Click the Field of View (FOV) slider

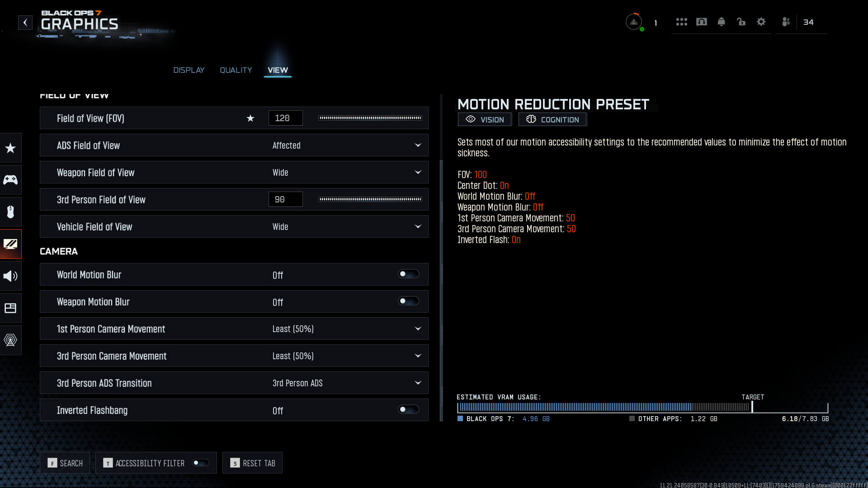(370, 118)
